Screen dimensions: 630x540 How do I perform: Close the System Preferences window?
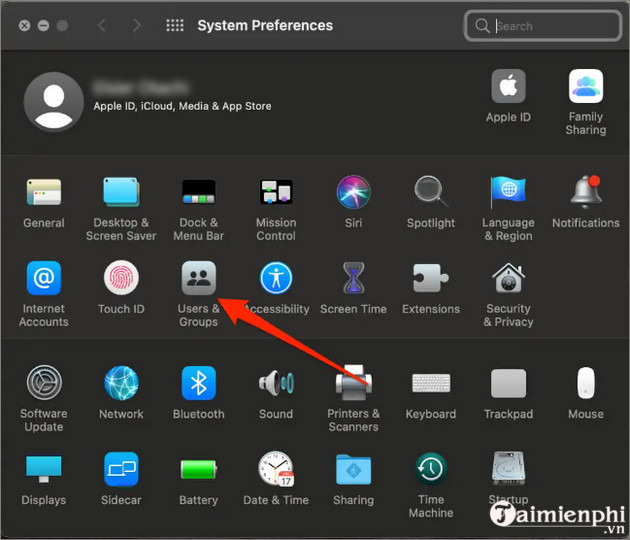(x=25, y=26)
